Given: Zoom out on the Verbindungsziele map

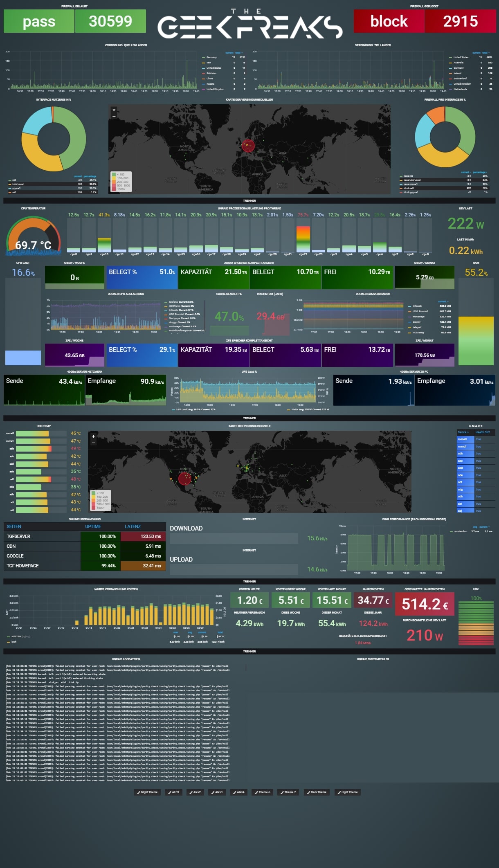Looking at the screenshot, I should point(94,442).
